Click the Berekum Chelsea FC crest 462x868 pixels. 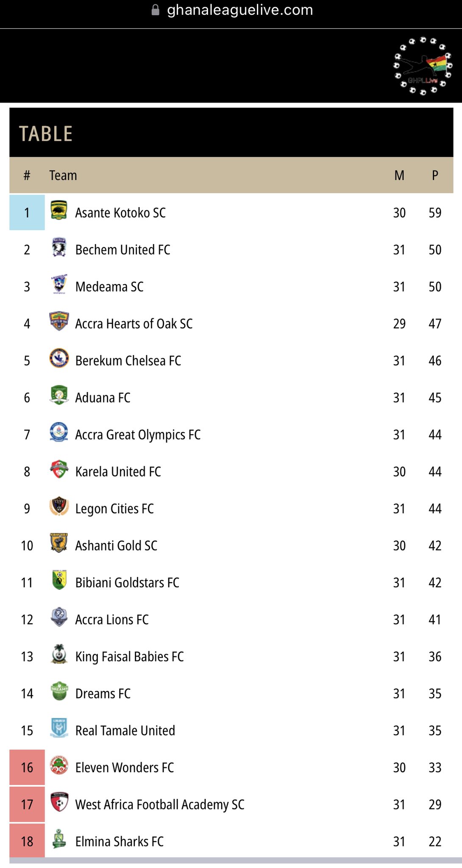(x=59, y=358)
